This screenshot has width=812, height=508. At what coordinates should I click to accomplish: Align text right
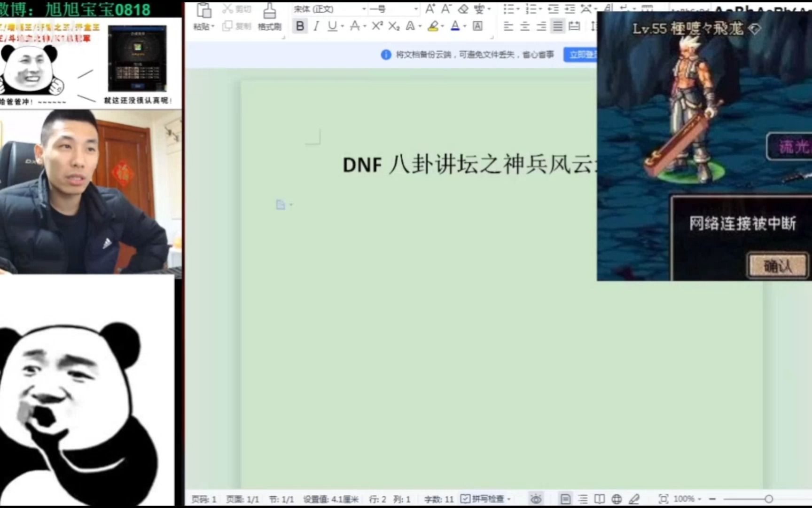coord(541,26)
